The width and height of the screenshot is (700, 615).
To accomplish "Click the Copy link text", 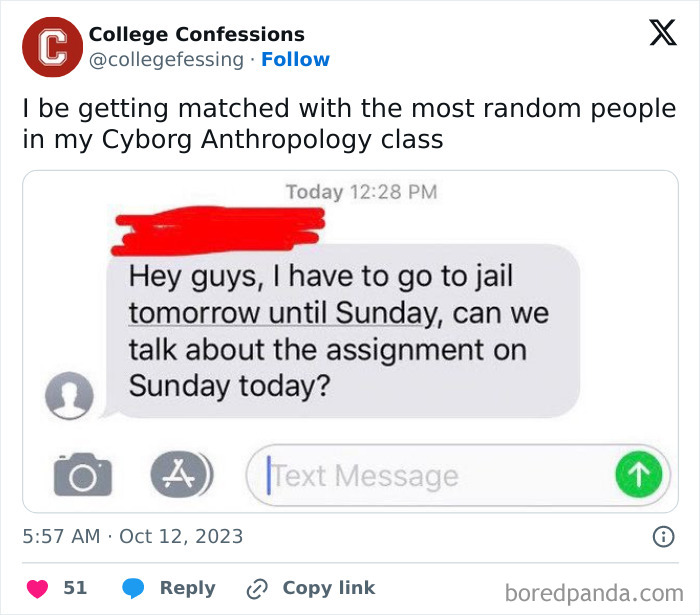I will coord(328,588).
